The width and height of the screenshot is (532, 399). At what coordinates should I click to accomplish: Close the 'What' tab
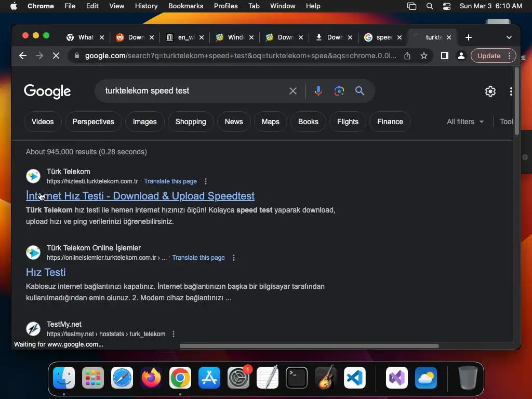pos(102,37)
